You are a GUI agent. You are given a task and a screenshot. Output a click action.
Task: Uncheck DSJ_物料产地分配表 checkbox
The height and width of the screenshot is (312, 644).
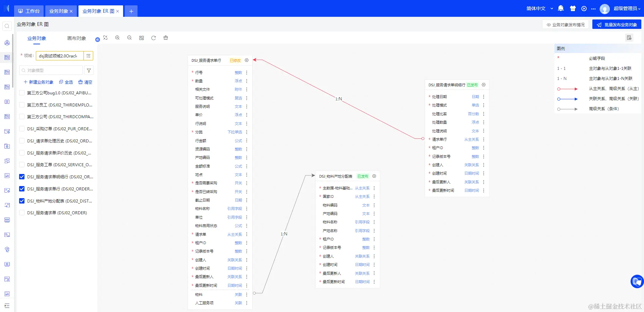tap(22, 201)
